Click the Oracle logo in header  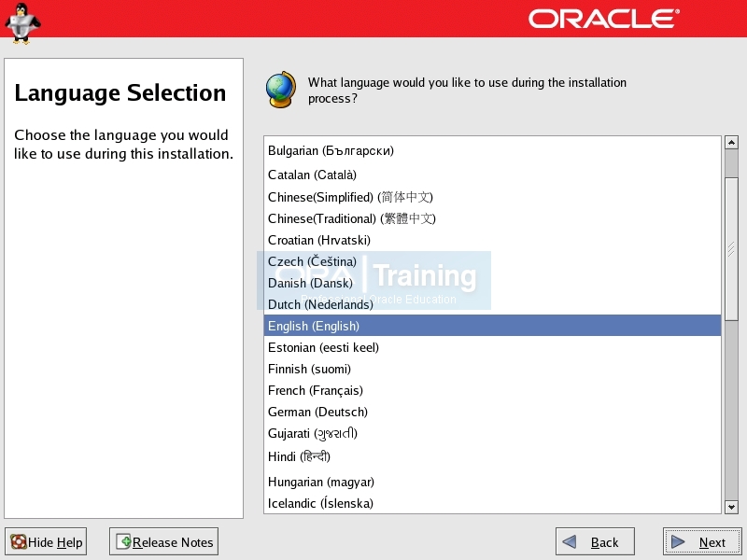(x=604, y=19)
